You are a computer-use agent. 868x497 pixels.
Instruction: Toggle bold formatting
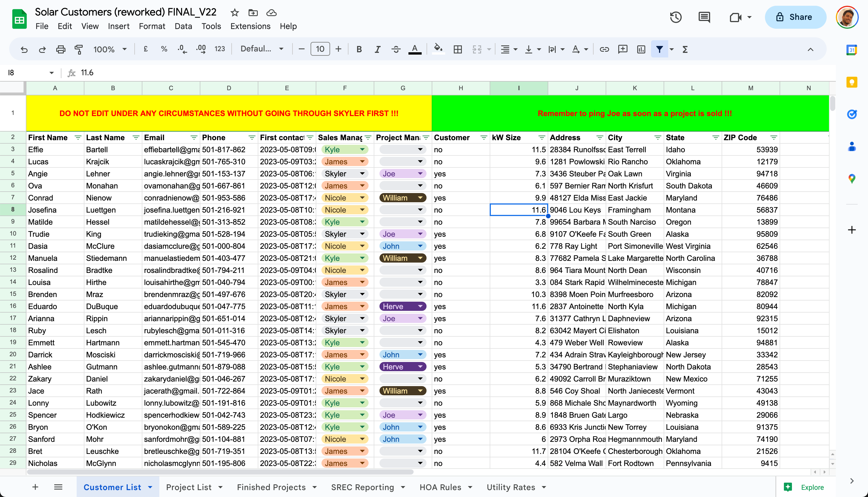tap(359, 49)
